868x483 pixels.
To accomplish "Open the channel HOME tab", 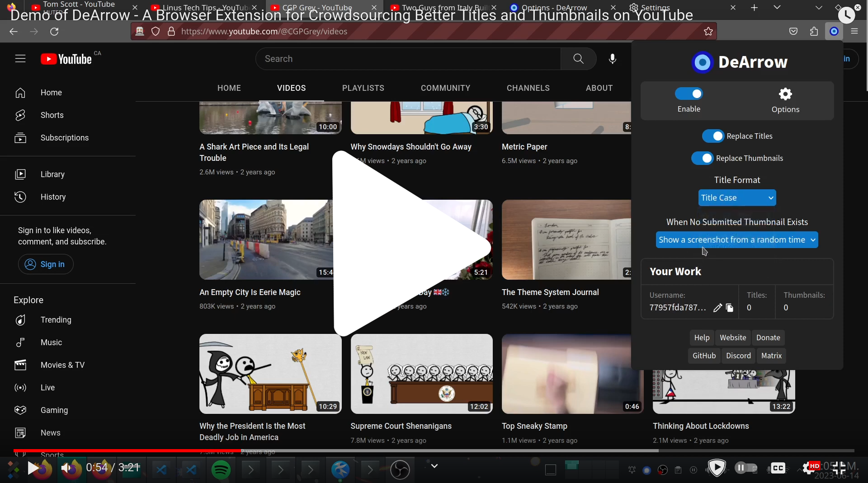I will tap(229, 88).
